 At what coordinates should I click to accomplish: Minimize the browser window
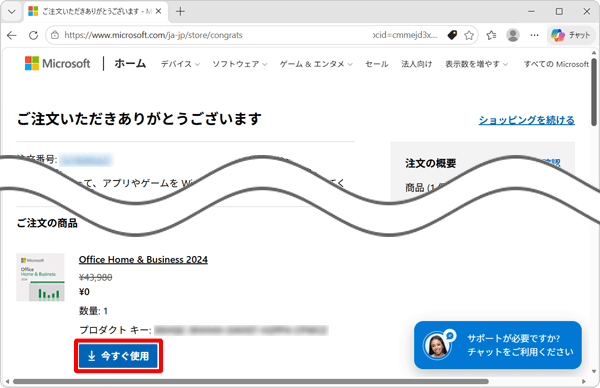pos(531,11)
